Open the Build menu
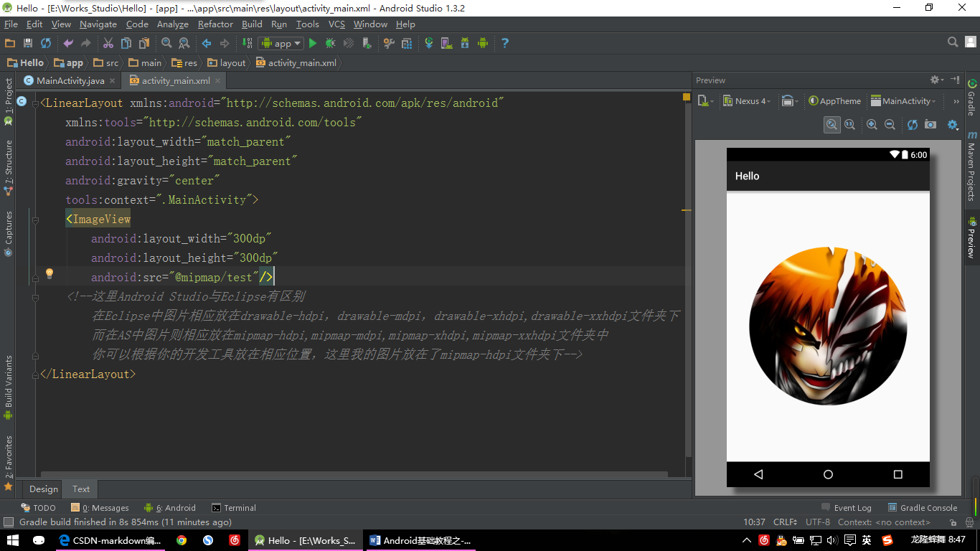 252,24
